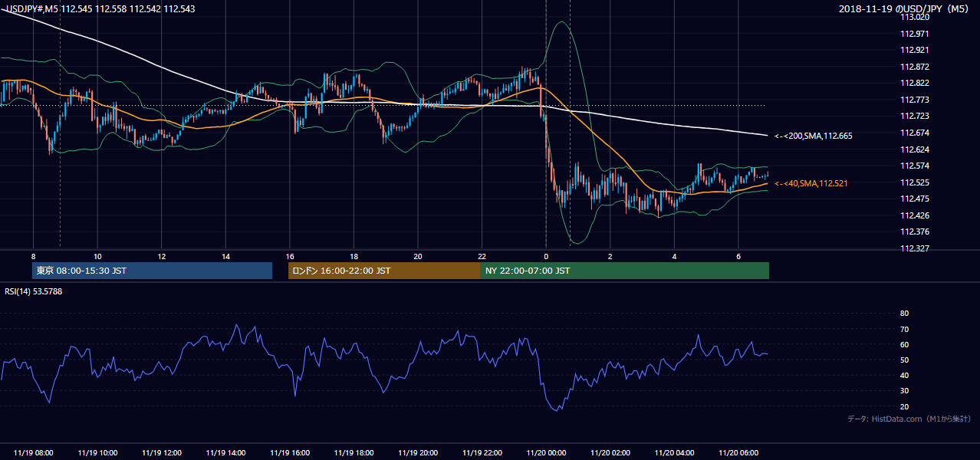Click the RSI 60 level label

[904, 344]
